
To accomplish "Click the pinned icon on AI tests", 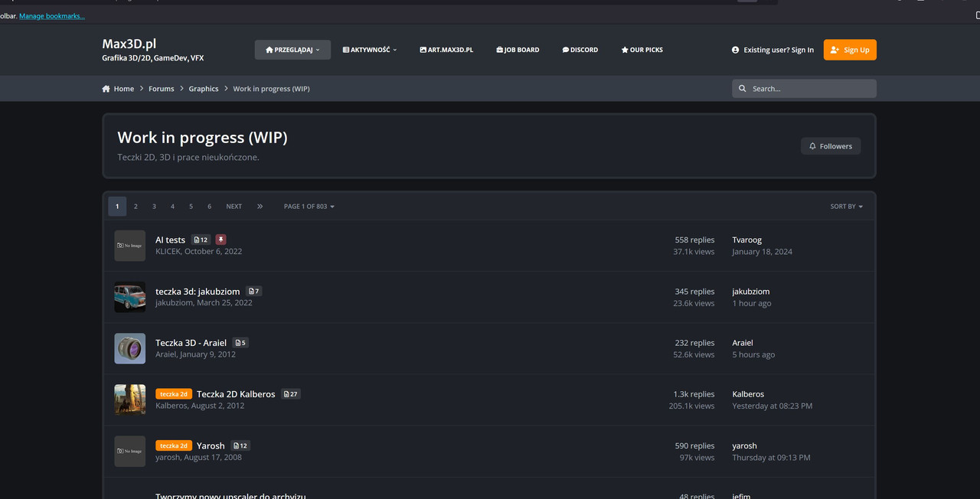I will point(220,240).
